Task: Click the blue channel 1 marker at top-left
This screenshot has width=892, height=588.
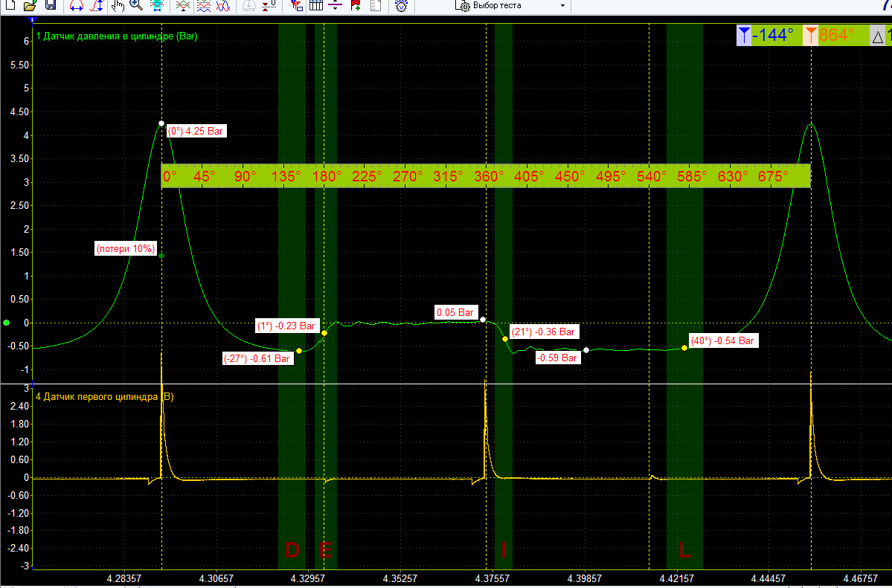Action: click(x=33, y=20)
